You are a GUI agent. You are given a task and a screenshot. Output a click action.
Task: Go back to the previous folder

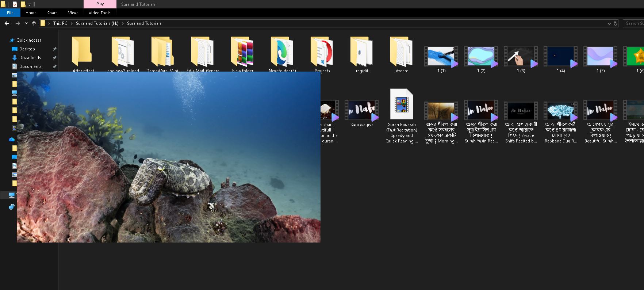7,23
